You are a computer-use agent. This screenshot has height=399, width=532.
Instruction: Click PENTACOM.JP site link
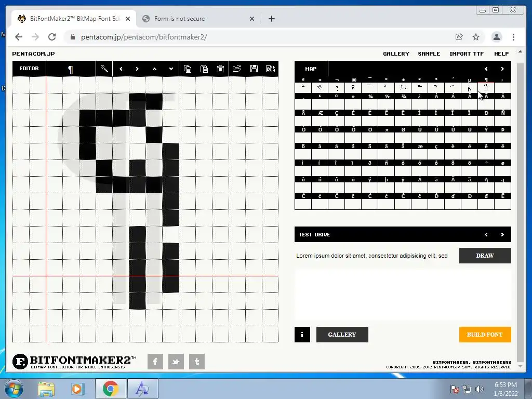pos(33,54)
